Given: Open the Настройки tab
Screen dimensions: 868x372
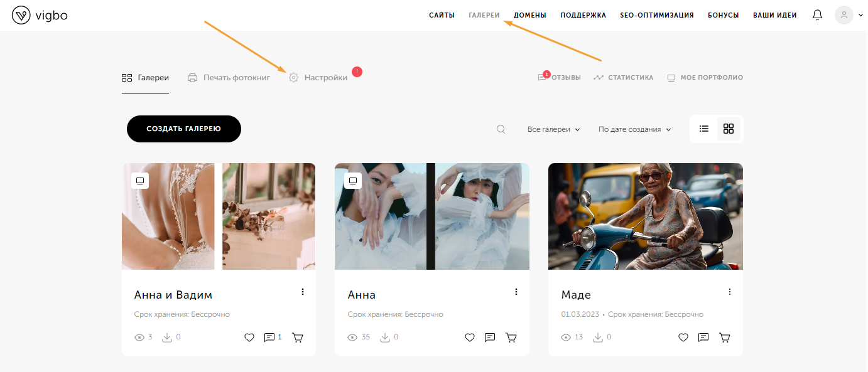Looking at the screenshot, I should point(318,78).
